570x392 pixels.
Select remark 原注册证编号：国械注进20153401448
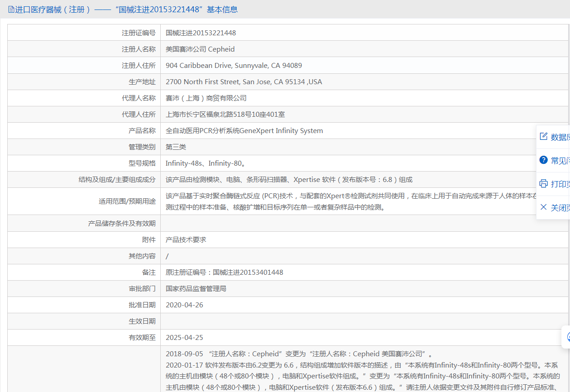click(225, 272)
